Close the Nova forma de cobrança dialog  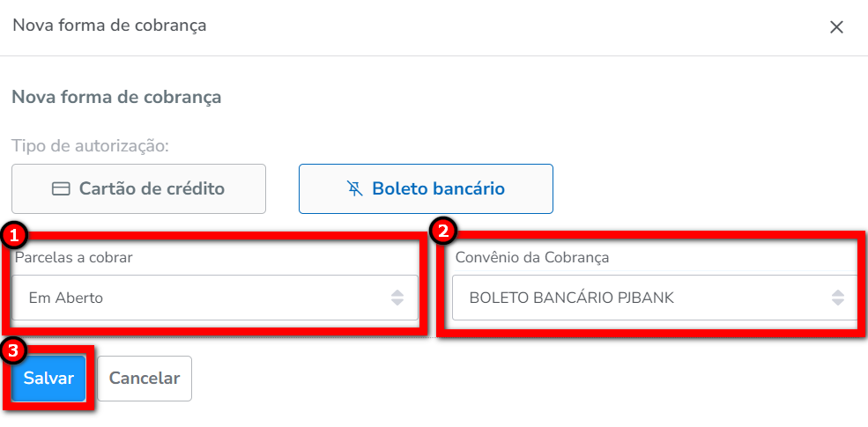[836, 27]
